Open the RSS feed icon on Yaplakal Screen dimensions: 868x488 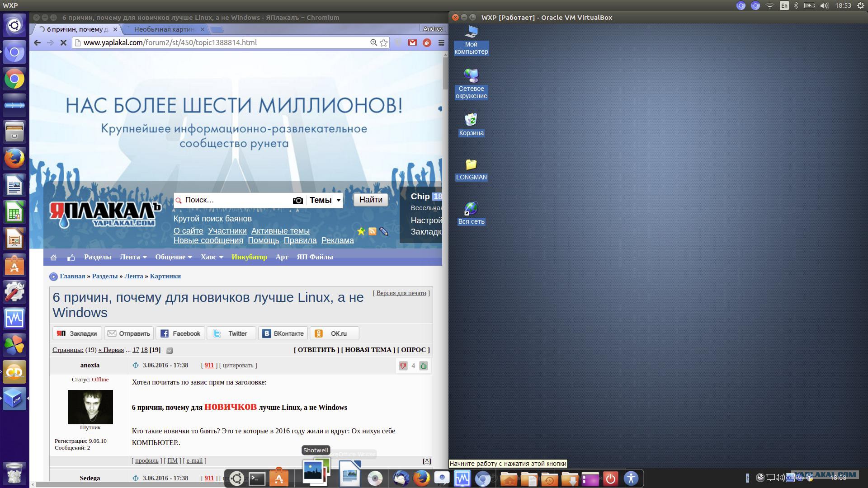pyautogui.click(x=372, y=231)
